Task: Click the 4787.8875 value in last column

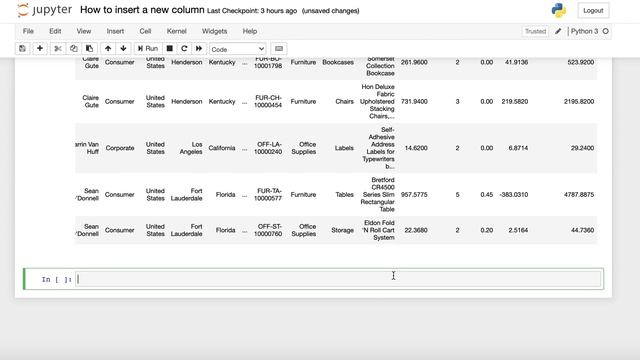Action: pyautogui.click(x=579, y=194)
